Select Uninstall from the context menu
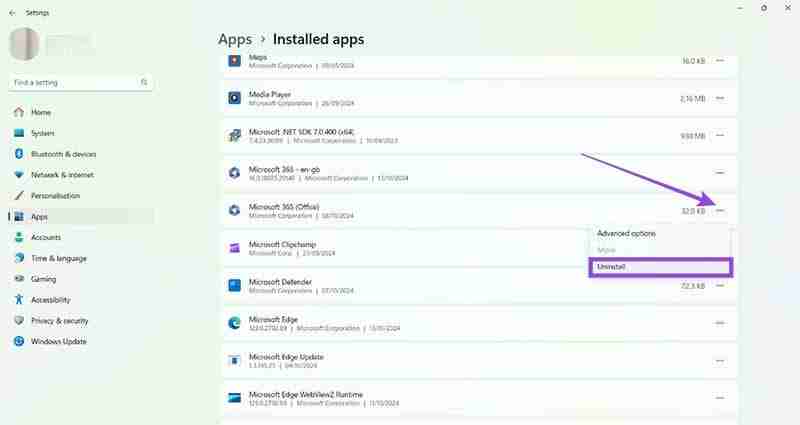This screenshot has height=425, width=800. (x=661, y=267)
